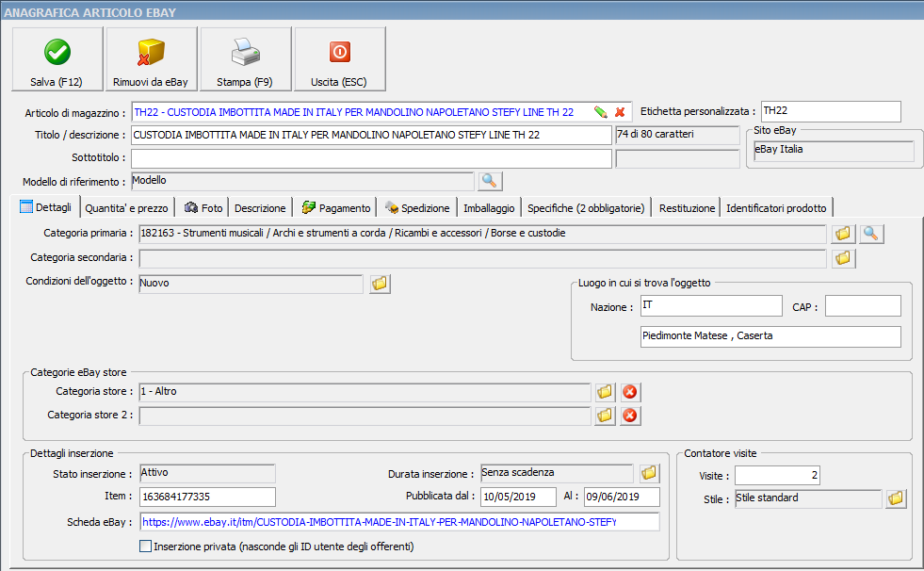Enable Inserzione privata checkbox
Viewport: 924px width, 571px height.
[146, 547]
